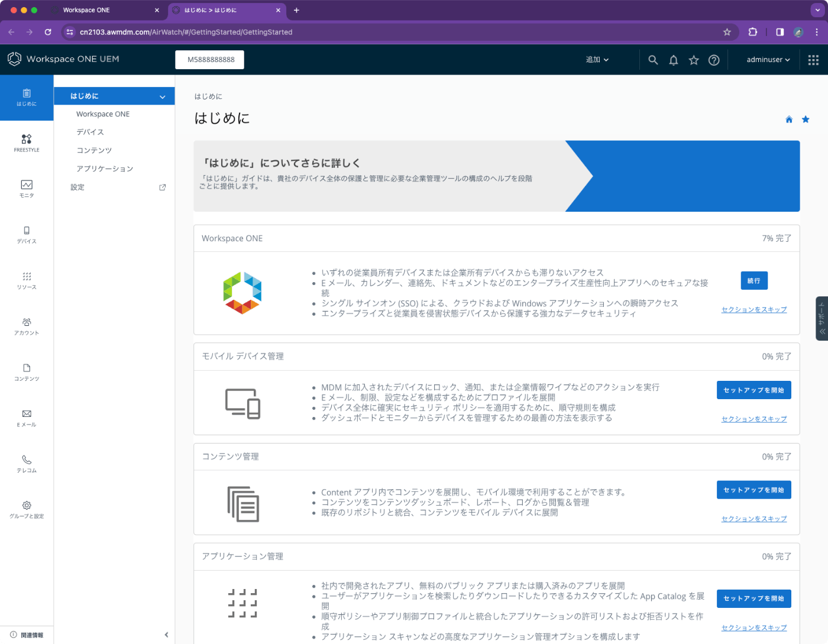Click the Workspace ONE UEM logo

tap(63, 59)
